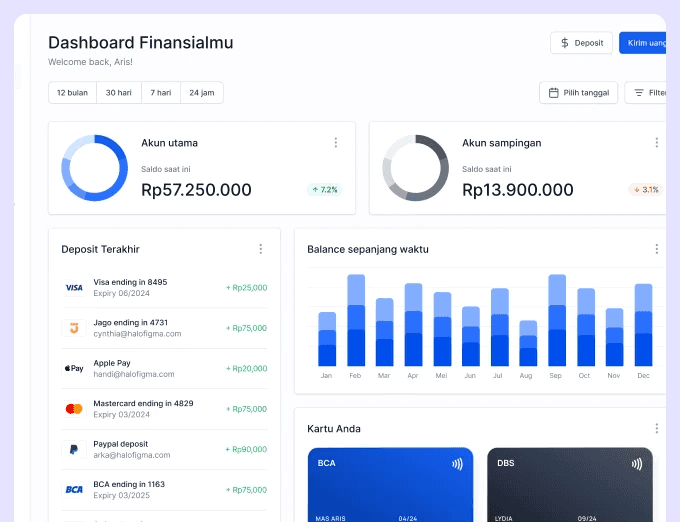Open the Filter options button
This screenshot has width=680, height=522.
coord(645,93)
